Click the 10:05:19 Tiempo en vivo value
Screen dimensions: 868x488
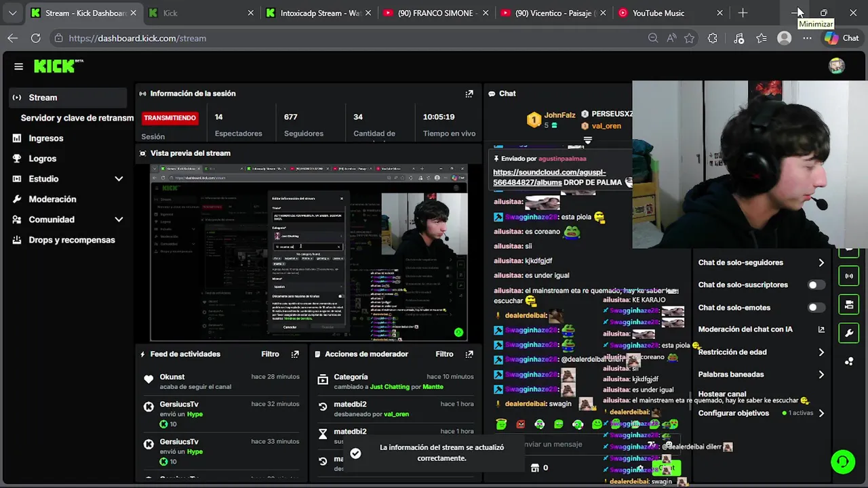[x=439, y=117]
